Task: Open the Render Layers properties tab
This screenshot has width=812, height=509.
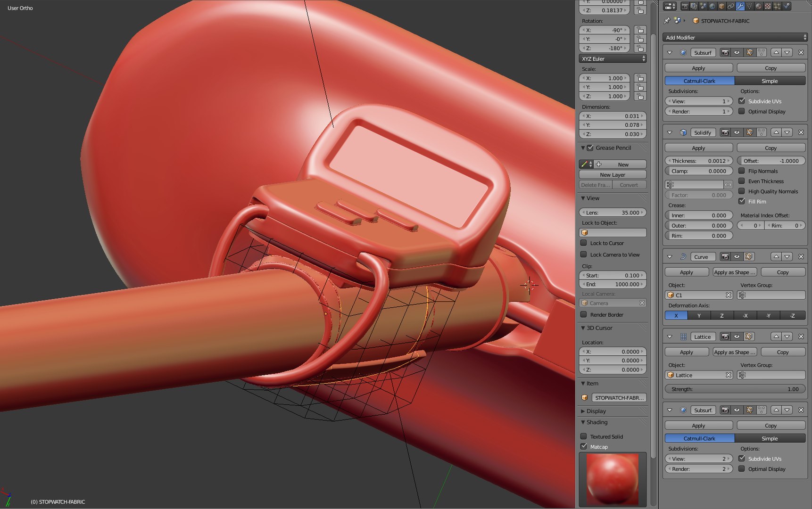Action: click(x=694, y=6)
